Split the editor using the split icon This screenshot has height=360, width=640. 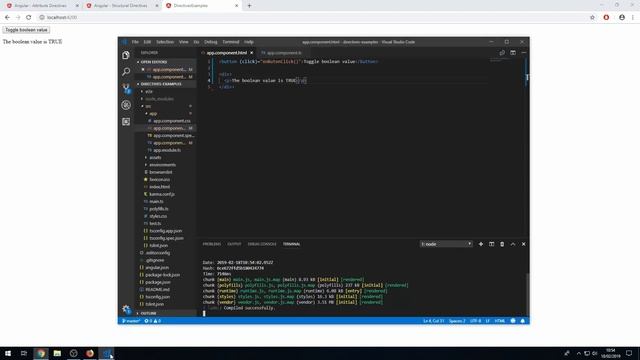tap(513, 53)
